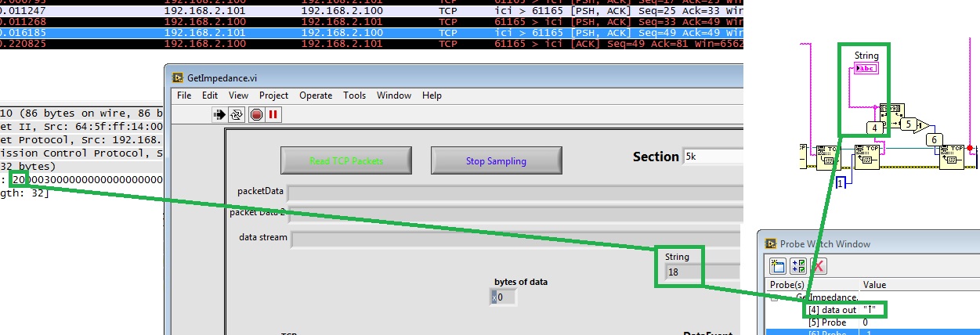980x335 pixels.
Task: Select the '[5] Probe' row in Probe Watch Window
Action: pos(873,322)
